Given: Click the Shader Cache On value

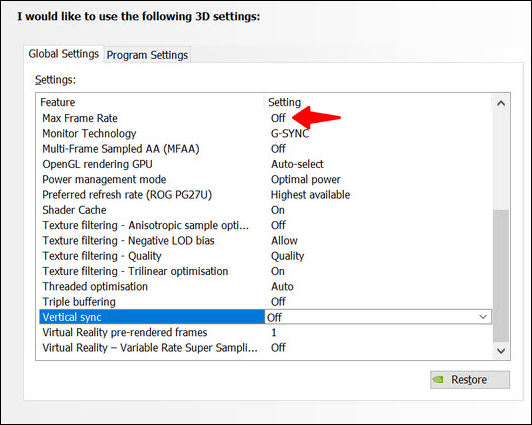Looking at the screenshot, I should click(278, 210).
